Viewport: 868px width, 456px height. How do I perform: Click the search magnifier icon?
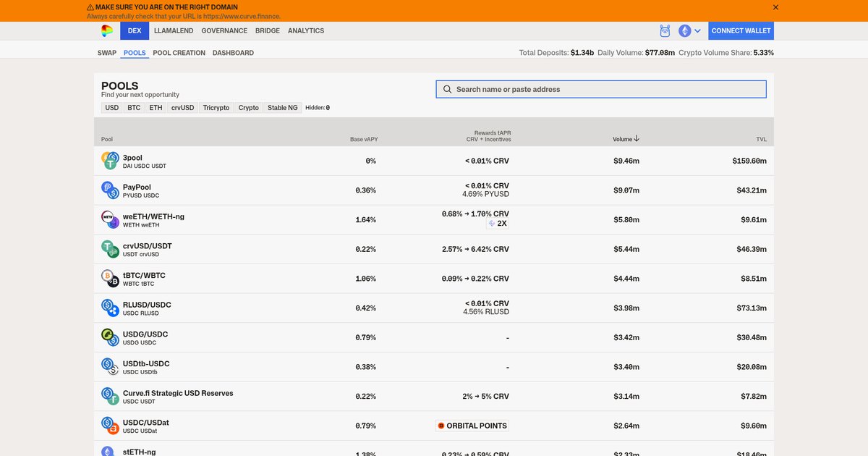click(x=448, y=89)
